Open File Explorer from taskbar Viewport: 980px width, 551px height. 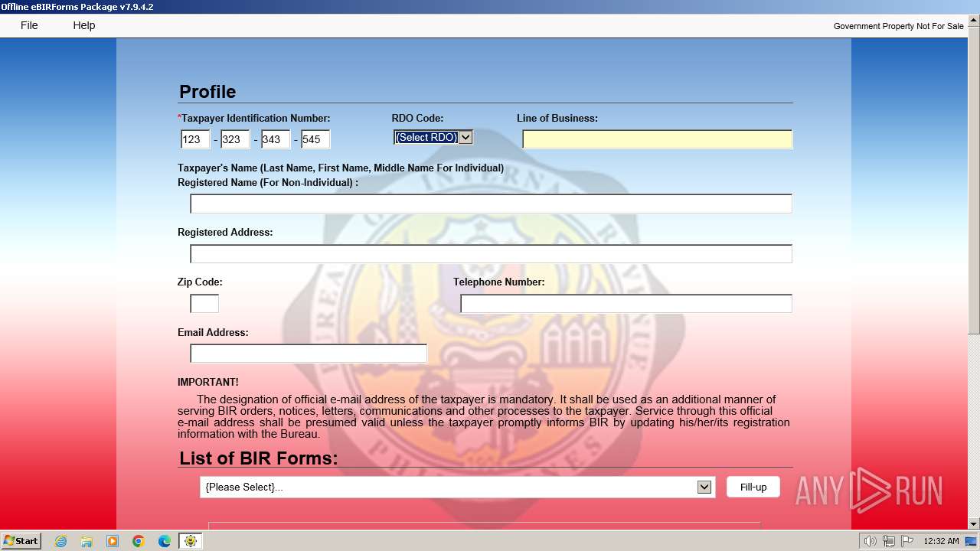(x=87, y=541)
